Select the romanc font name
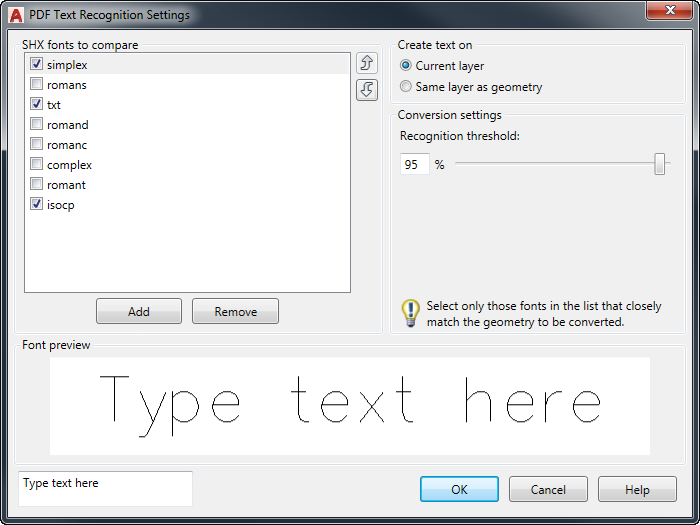This screenshot has width=700, height=525. coord(67,145)
